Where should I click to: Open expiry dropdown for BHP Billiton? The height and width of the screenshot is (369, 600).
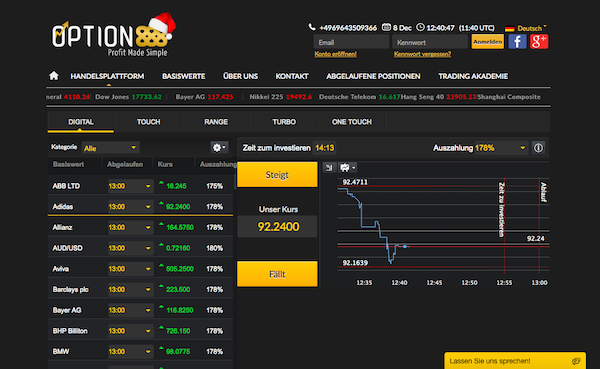tap(130, 331)
